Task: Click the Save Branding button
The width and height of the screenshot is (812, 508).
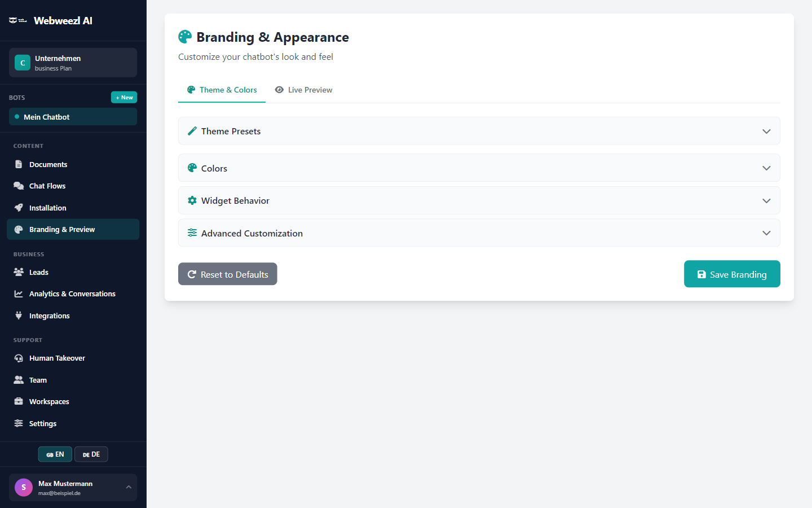Action: point(732,274)
